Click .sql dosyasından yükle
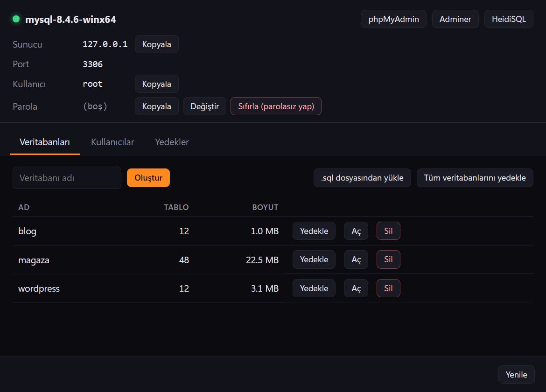Viewport: 546px width, 392px height. [x=362, y=178]
